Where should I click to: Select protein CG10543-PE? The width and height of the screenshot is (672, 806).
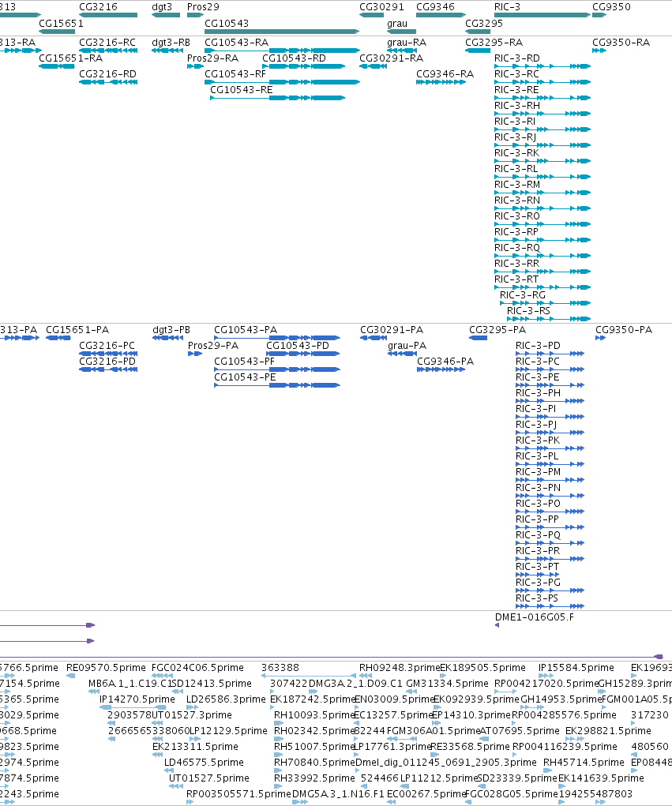pos(246,377)
